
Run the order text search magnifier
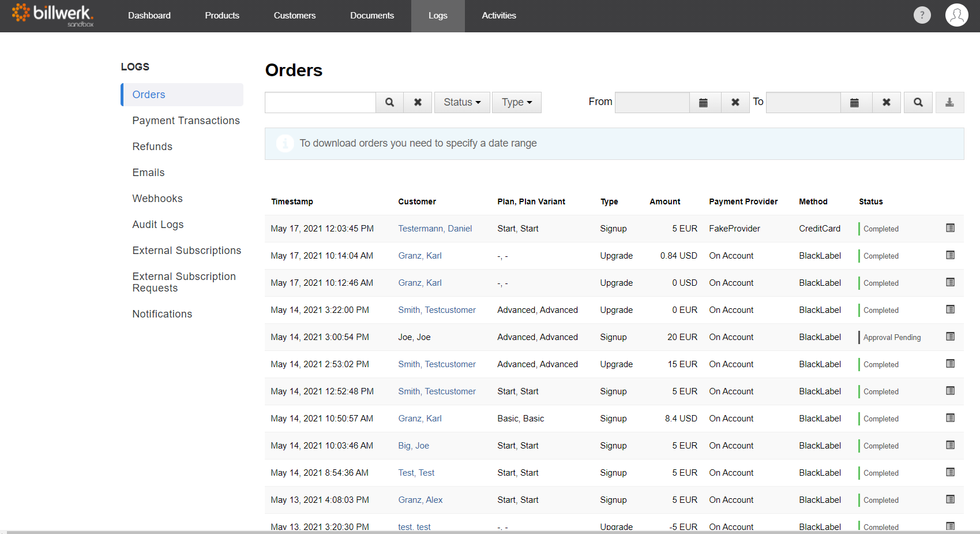[x=389, y=102]
